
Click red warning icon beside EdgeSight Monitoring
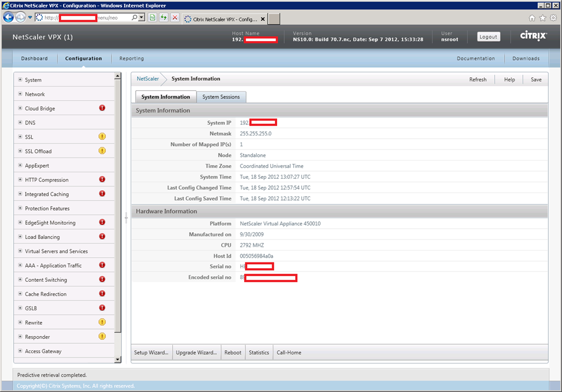point(102,222)
